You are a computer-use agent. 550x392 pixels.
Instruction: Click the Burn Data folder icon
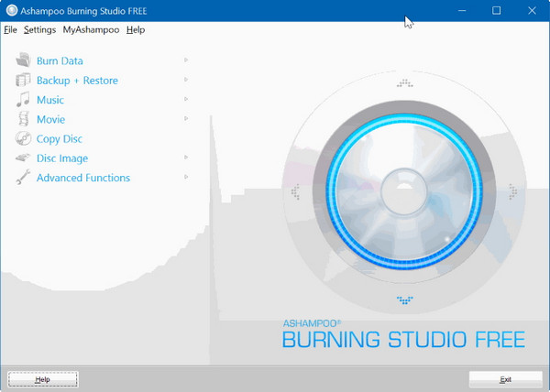[23, 61]
